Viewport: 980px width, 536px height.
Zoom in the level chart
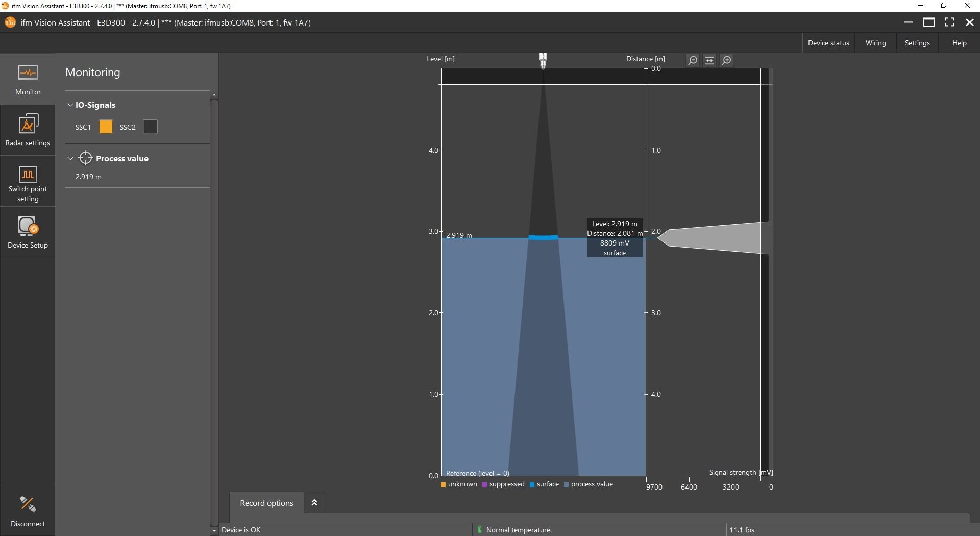click(x=727, y=60)
